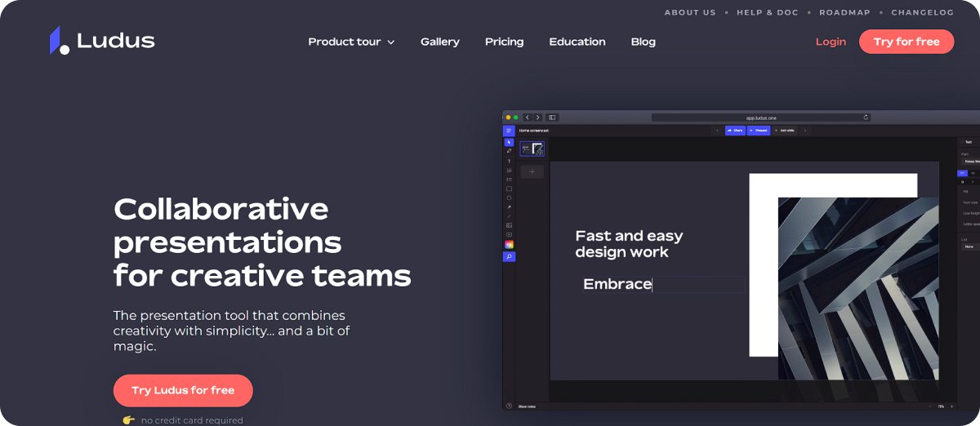Screen dimensions: 980x426
Task: Go to the Gallery page
Action: click(440, 42)
